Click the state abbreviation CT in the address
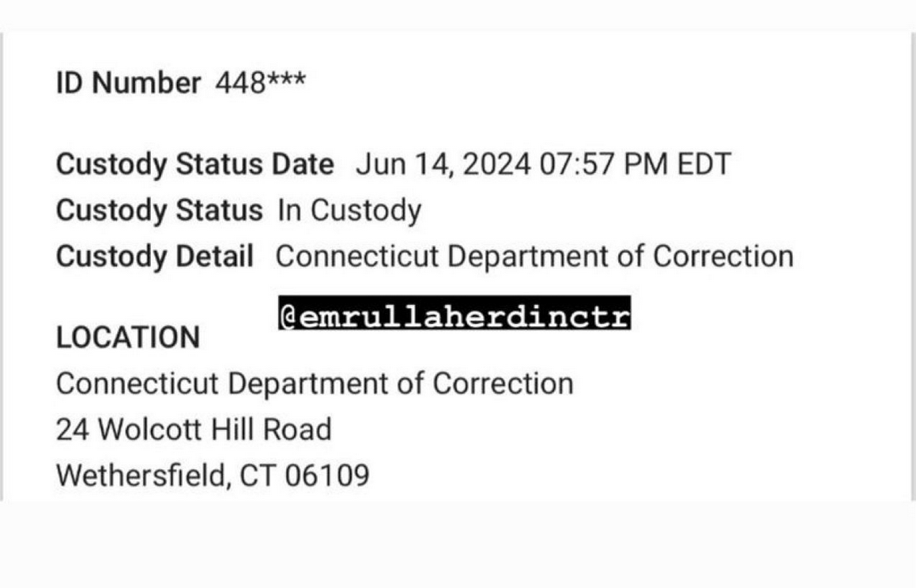916x588 pixels. pos(257,476)
